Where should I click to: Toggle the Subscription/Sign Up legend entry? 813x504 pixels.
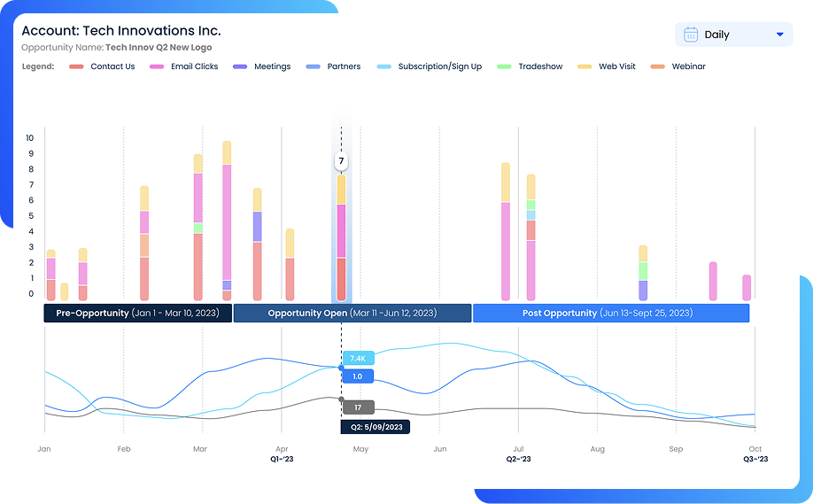pos(430,66)
